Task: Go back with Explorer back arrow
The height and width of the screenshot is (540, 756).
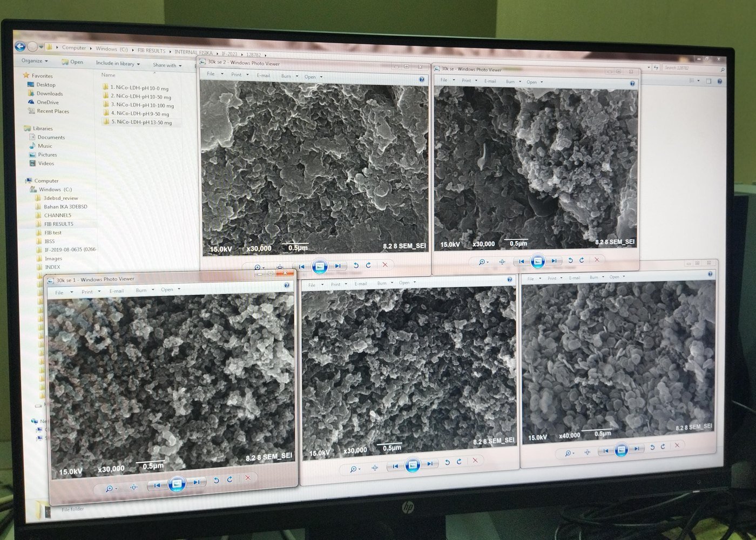Action: tap(20, 46)
